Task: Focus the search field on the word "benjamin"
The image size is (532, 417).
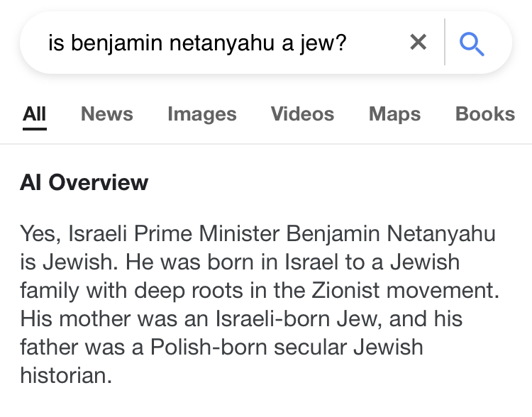Action: click(117, 43)
